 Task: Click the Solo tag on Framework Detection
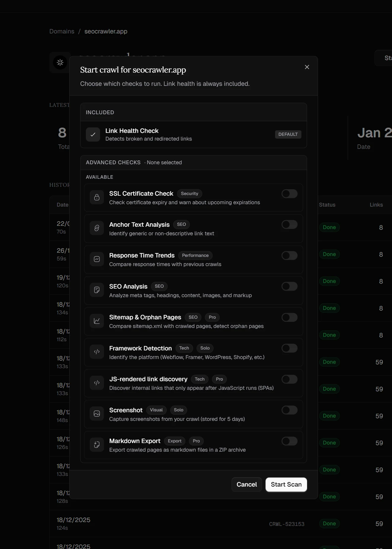[x=205, y=348]
